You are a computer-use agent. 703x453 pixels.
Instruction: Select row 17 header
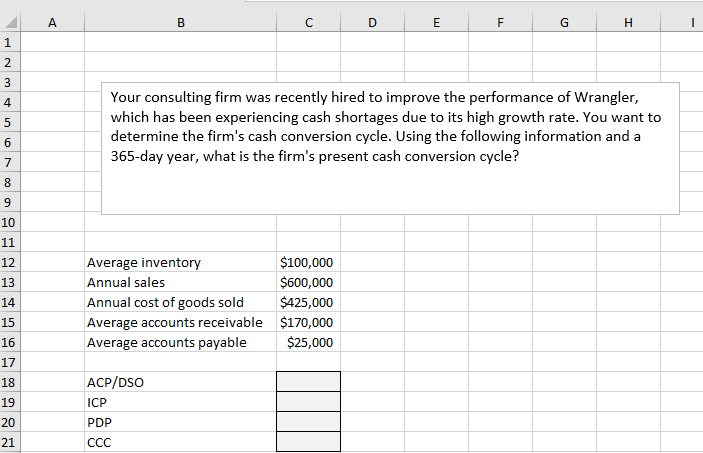[10, 362]
